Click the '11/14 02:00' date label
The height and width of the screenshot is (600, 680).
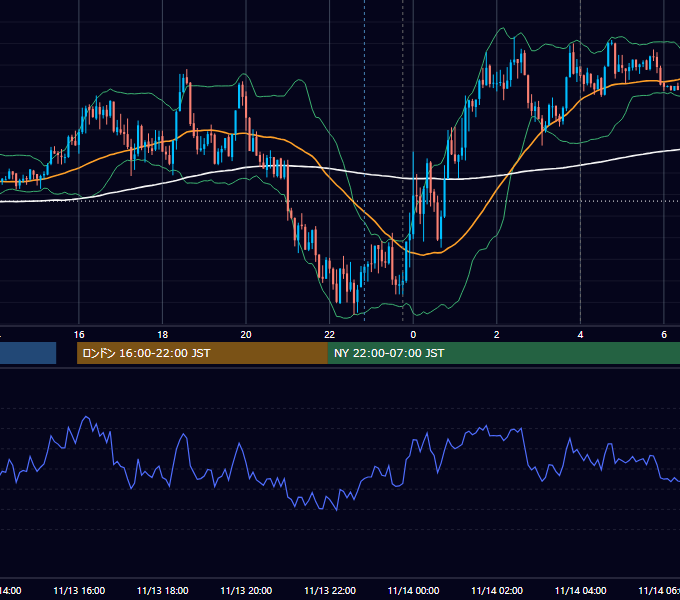click(497, 591)
